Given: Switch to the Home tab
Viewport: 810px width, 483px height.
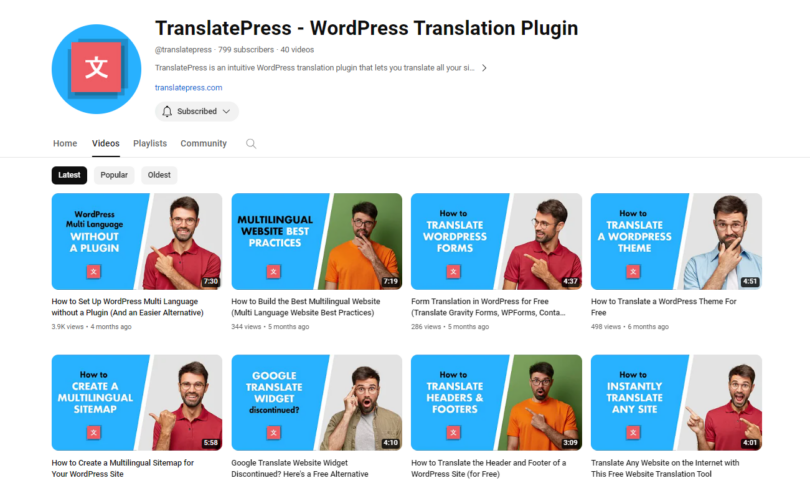Looking at the screenshot, I should tap(65, 143).
